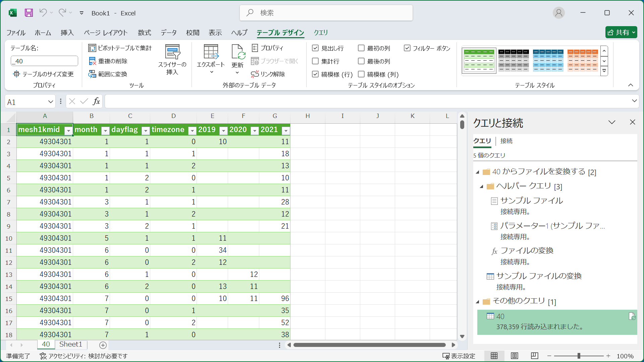Uncheck the filter button checkbox
Screen dimensions: 644x362
(407, 48)
